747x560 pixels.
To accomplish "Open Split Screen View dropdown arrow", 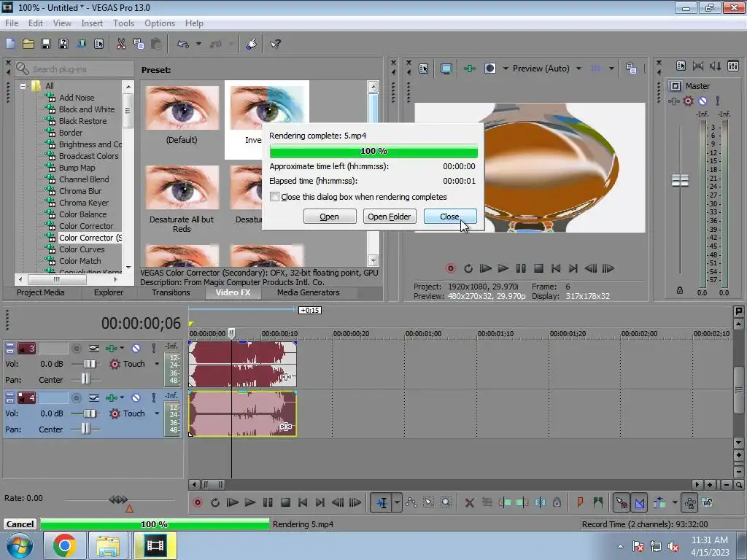I will tap(506, 69).
